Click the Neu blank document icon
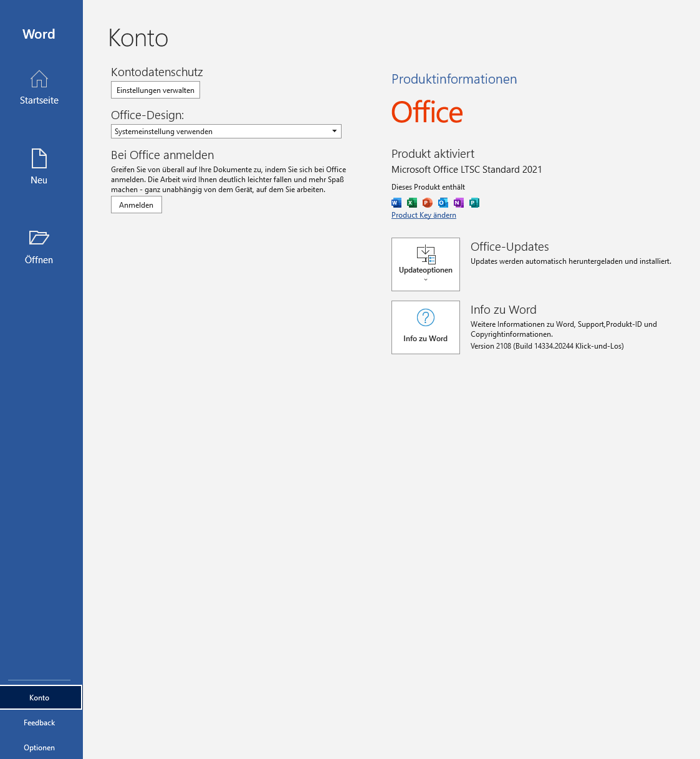 tap(39, 158)
